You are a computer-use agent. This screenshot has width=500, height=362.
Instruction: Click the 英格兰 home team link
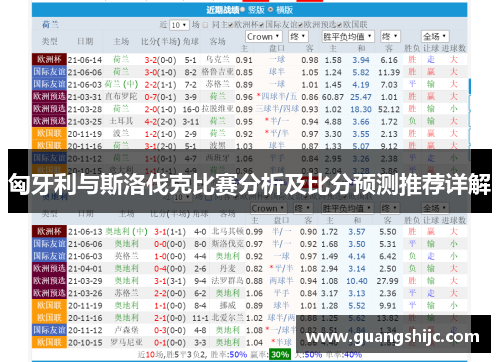tap(127, 256)
